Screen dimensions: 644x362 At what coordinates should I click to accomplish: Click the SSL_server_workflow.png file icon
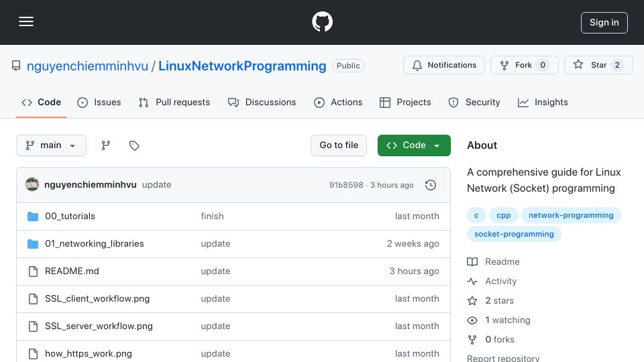[x=33, y=326]
